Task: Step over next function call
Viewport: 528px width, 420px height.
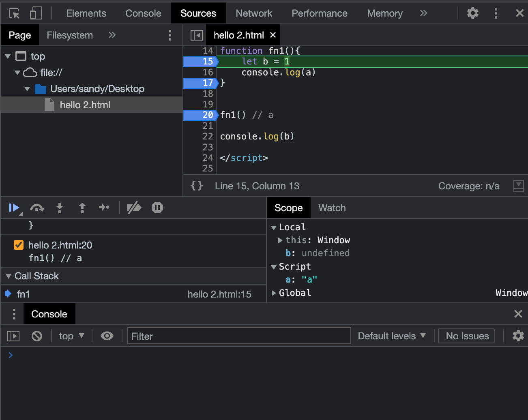Action: coord(37,208)
